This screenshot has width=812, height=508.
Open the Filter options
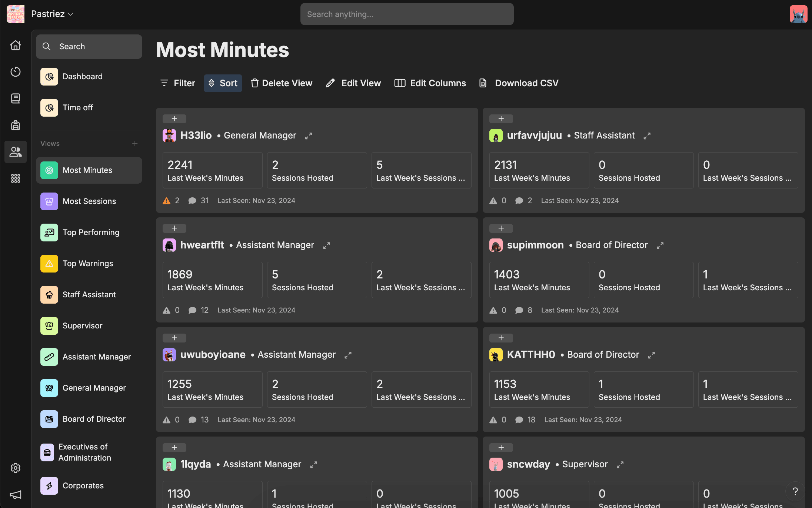click(x=177, y=83)
